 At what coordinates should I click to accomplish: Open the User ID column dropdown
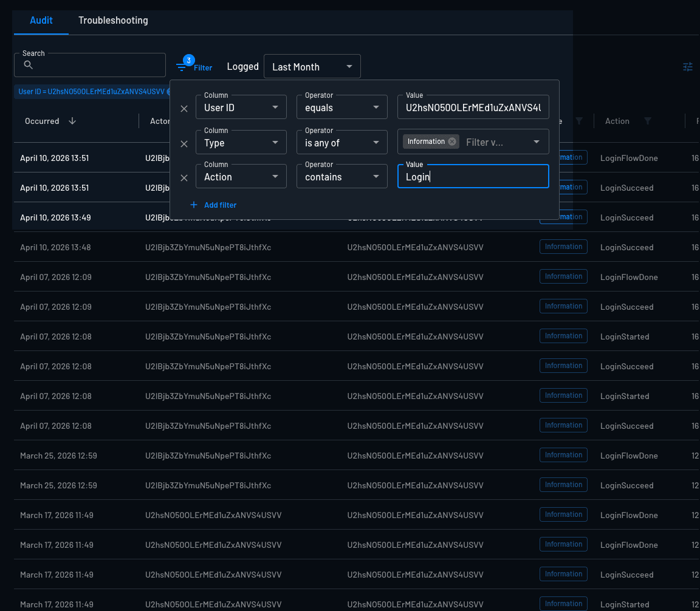(241, 107)
